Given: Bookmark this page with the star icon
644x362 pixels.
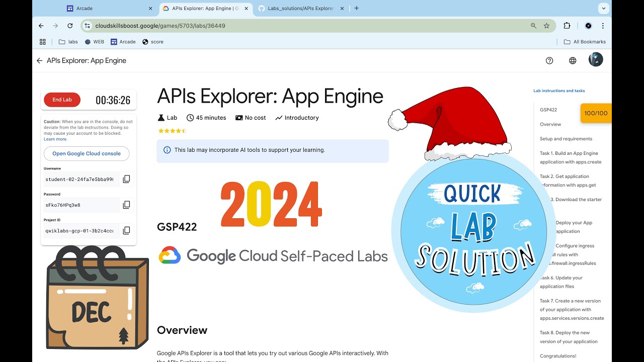Looking at the screenshot, I should click(546, 26).
